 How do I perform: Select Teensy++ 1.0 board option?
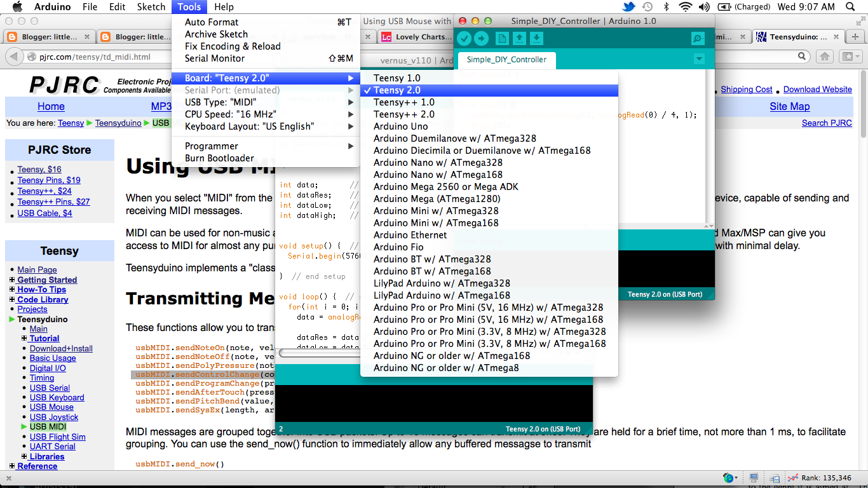click(x=489, y=102)
